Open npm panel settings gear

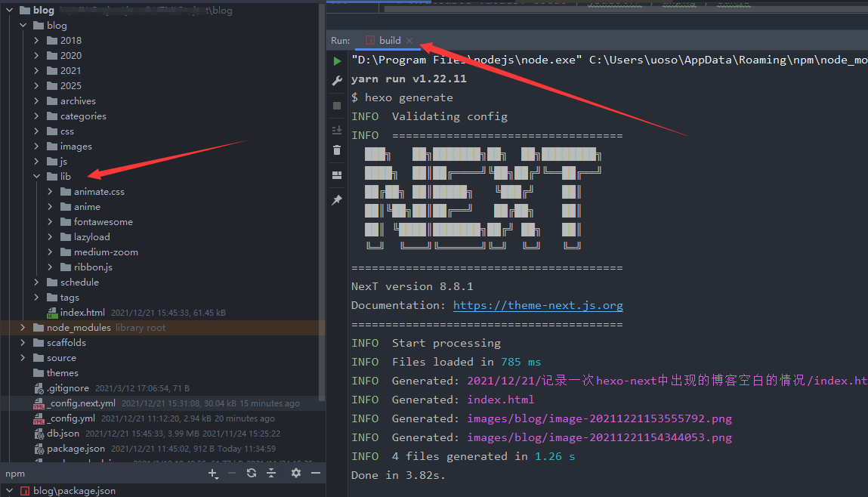(295, 473)
